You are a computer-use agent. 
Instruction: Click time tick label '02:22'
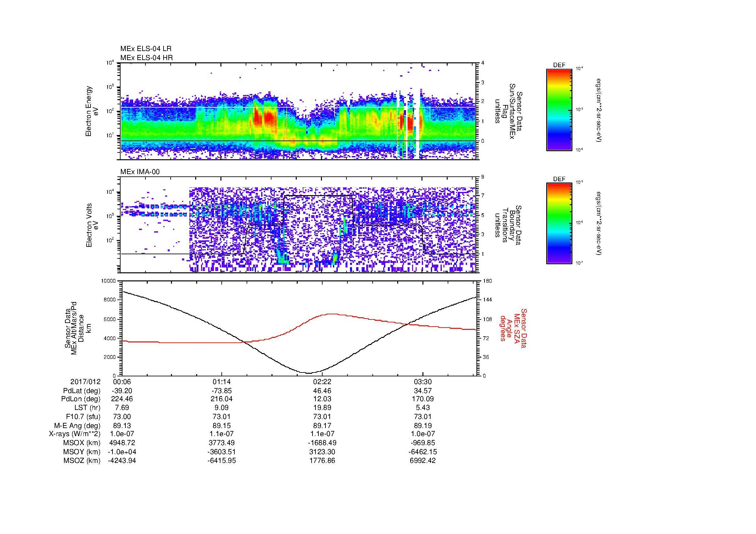coord(322,382)
